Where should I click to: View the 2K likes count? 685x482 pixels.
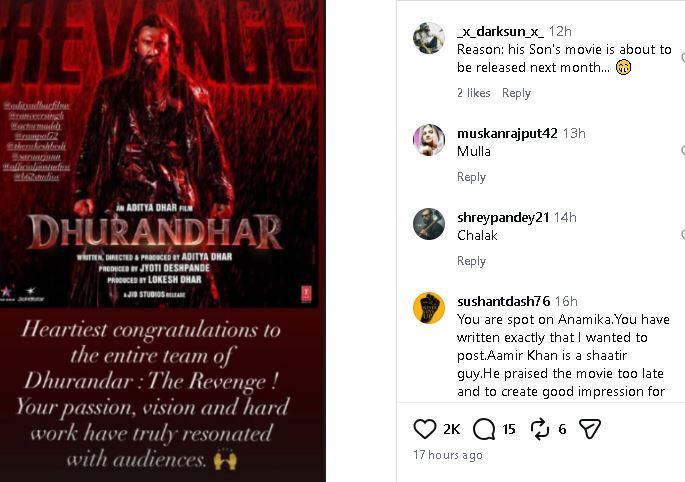pyautogui.click(x=451, y=429)
